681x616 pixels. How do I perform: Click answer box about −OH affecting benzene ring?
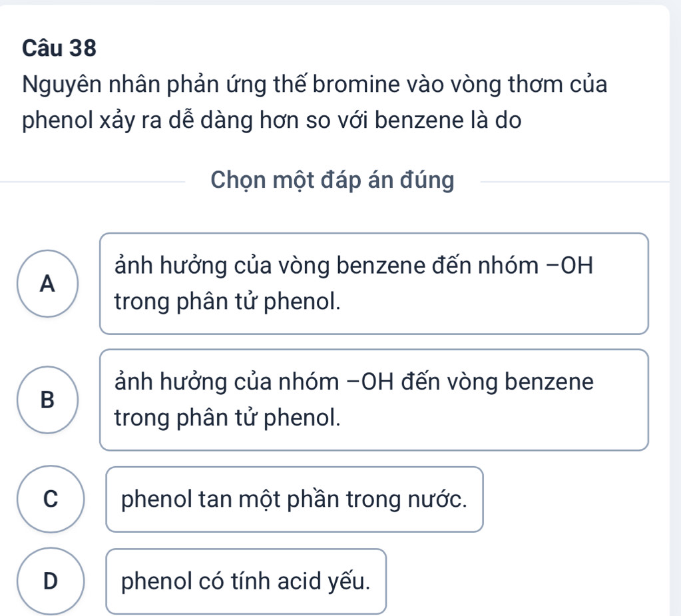(374, 400)
